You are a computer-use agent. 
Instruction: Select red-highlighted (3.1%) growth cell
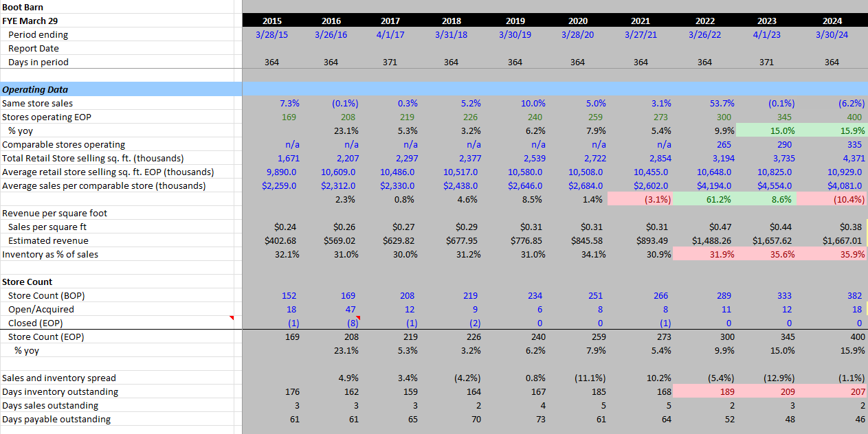(641, 199)
